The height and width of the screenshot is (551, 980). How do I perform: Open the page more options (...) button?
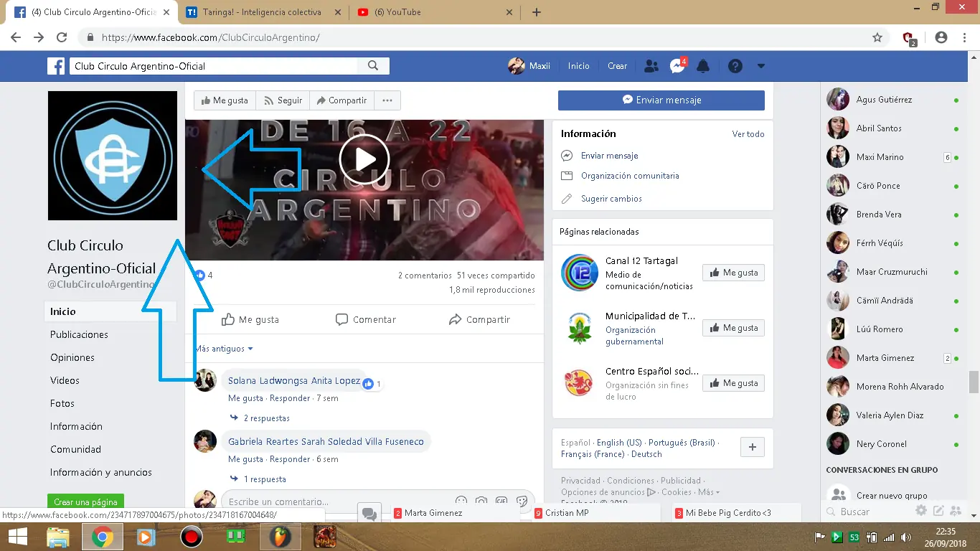387,100
